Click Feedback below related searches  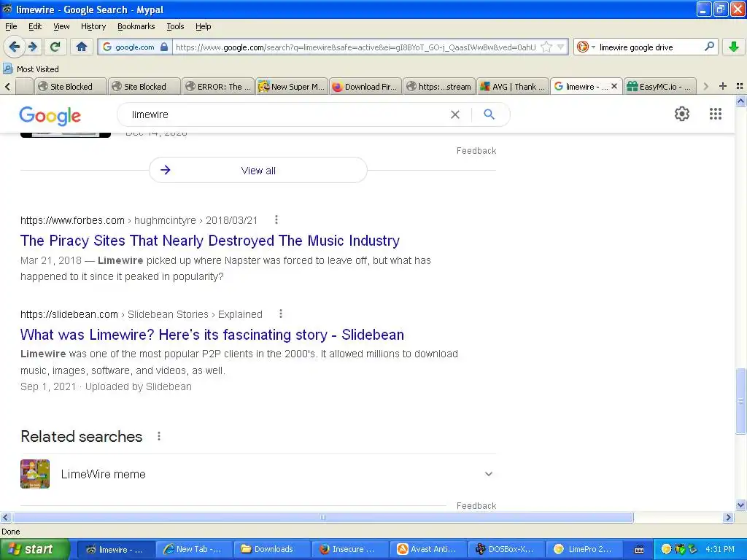476,506
